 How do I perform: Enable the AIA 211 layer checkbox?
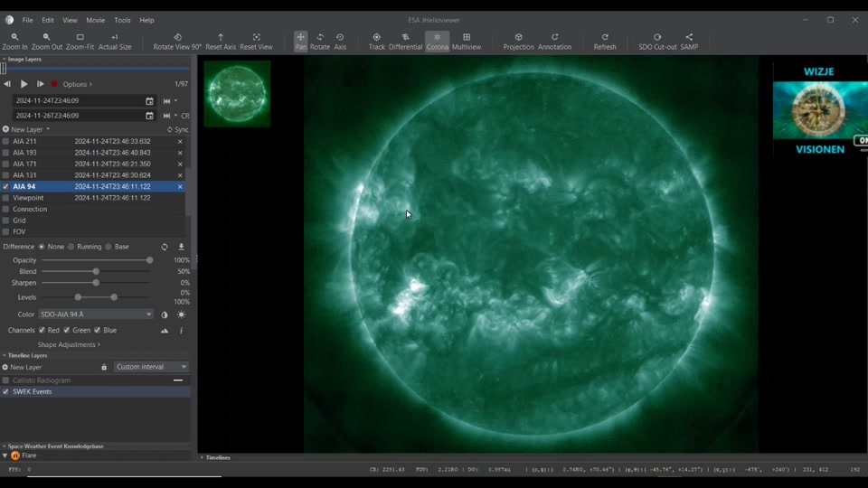click(6, 142)
